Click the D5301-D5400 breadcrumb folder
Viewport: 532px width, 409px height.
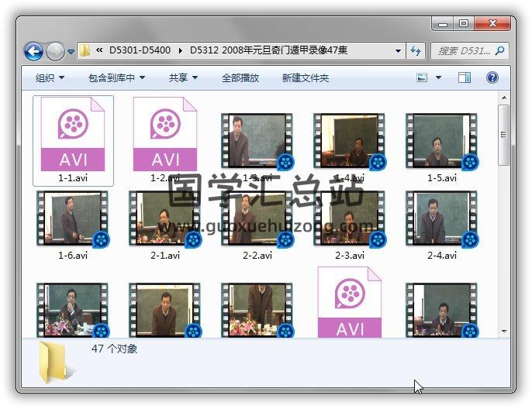point(140,51)
